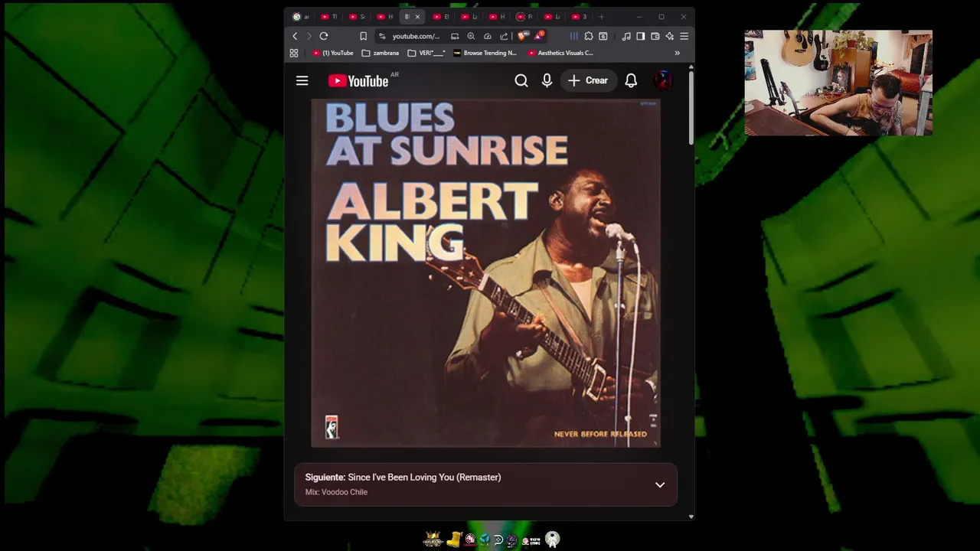Open YouTube notifications bell
Viewport: 980px width, 551px height.
click(631, 80)
